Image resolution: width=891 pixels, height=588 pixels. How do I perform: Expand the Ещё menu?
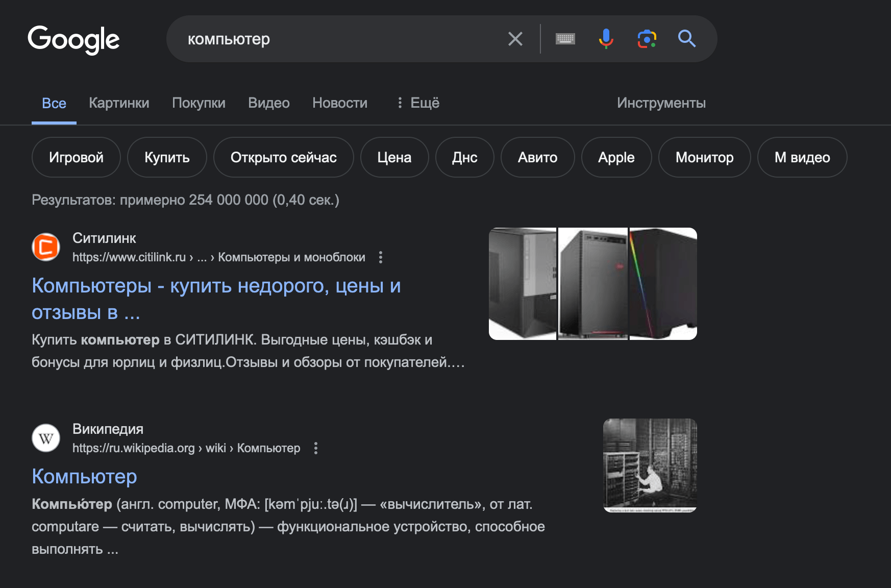point(418,103)
